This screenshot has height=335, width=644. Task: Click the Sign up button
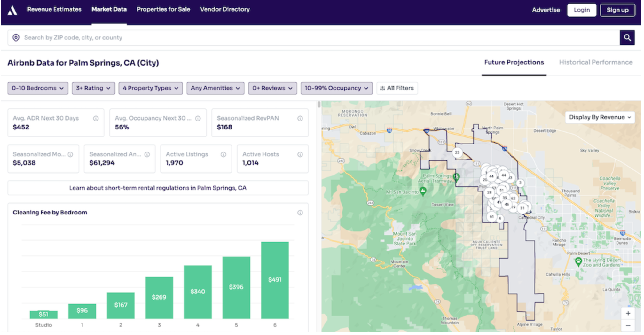pos(617,10)
